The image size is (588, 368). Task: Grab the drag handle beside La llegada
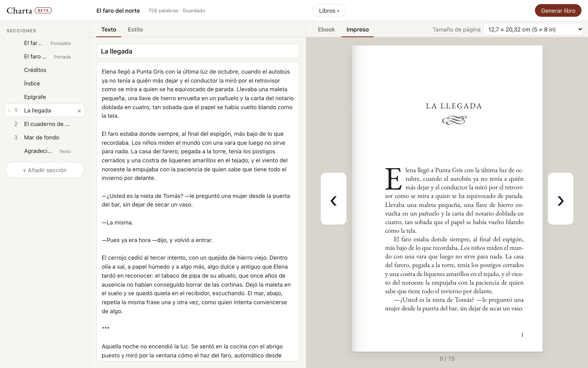point(9,110)
